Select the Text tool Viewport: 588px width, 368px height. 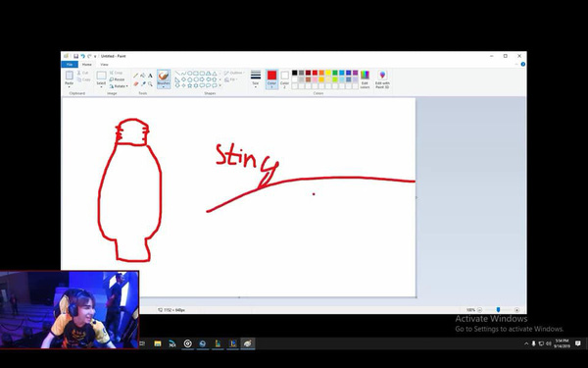(x=150, y=76)
